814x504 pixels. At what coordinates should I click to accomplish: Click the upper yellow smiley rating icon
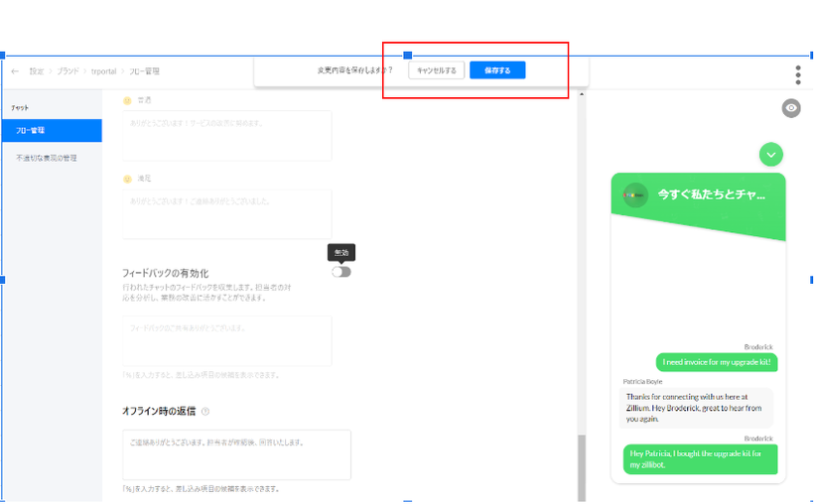127,100
